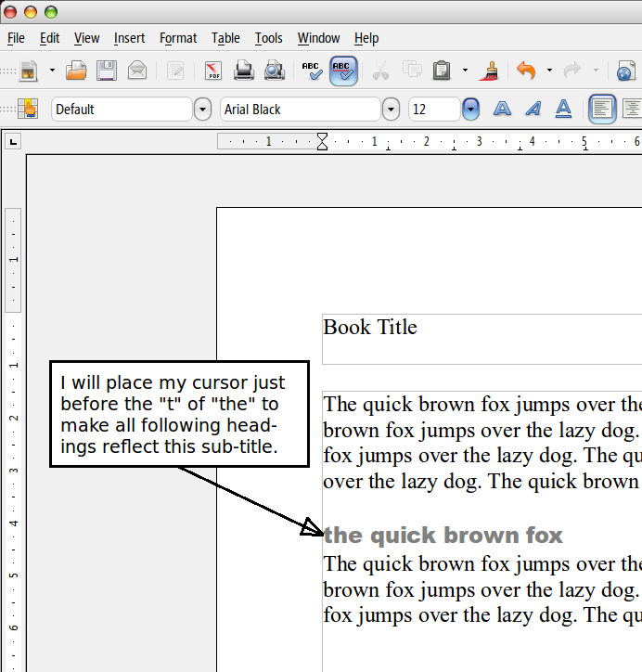
Task: Open the font size dropdown arrow
Action: click(471, 110)
